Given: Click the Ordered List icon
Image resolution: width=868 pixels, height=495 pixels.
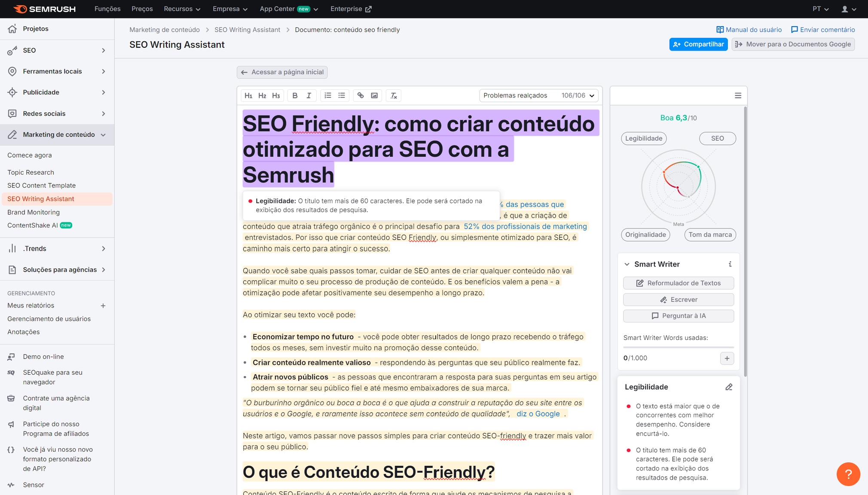Looking at the screenshot, I should pos(328,95).
